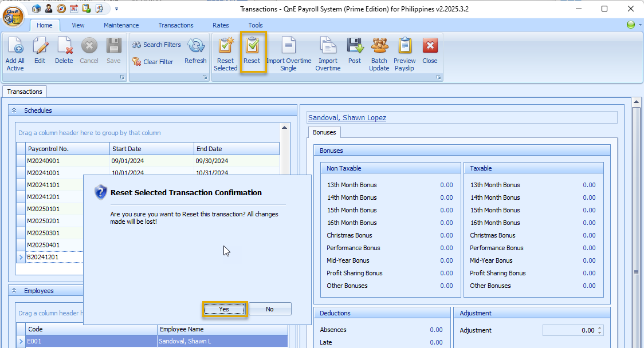This screenshot has width=644, height=348.
Task: Collapse the Employees panel
Action: tap(14, 291)
